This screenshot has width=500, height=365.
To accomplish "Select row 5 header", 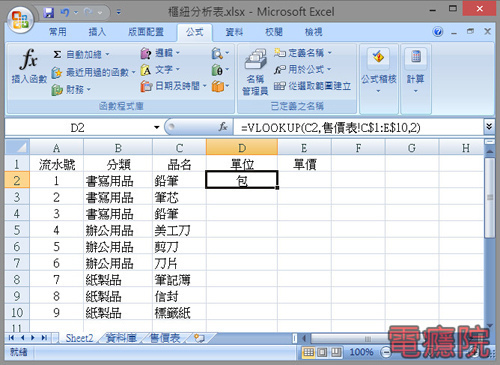I will 17,230.
